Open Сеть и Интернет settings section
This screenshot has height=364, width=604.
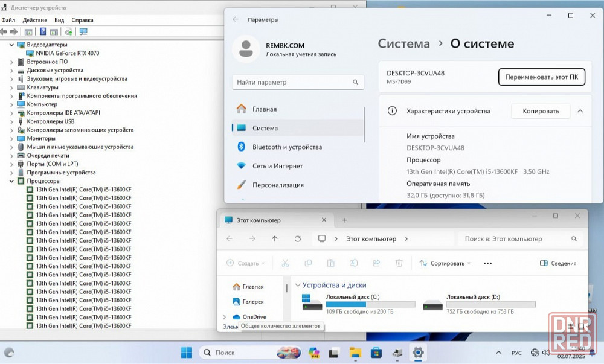pos(277,165)
